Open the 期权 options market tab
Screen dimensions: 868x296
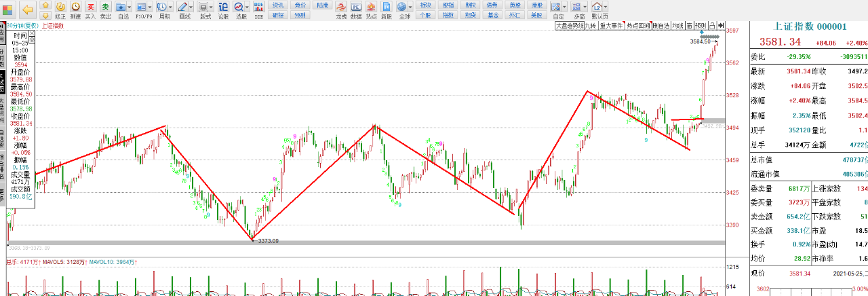470,5
